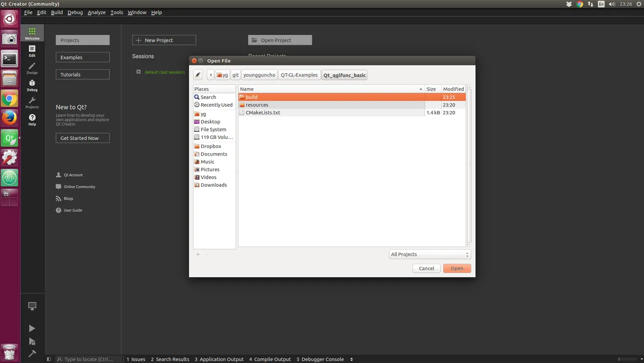This screenshot has height=363, width=644.
Task: Click the Build hammer icon
Action: tap(32, 353)
